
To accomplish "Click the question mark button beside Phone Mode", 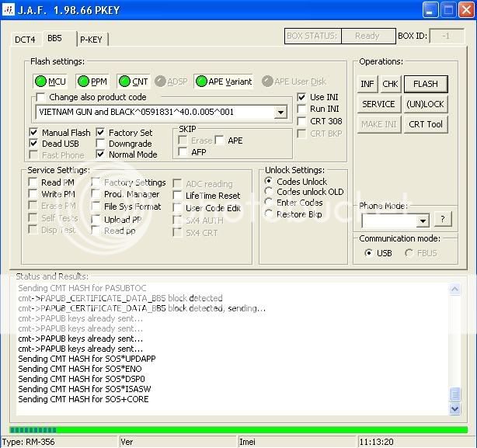I will [x=442, y=220].
